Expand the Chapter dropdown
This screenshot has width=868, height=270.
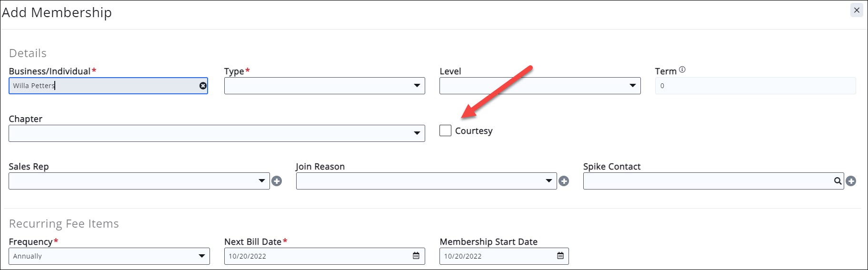tap(217, 133)
